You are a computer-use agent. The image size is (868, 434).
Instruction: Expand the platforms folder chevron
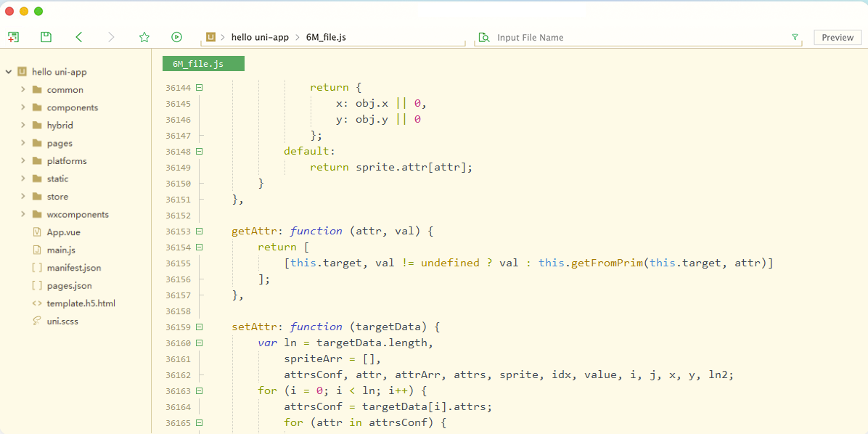point(22,160)
